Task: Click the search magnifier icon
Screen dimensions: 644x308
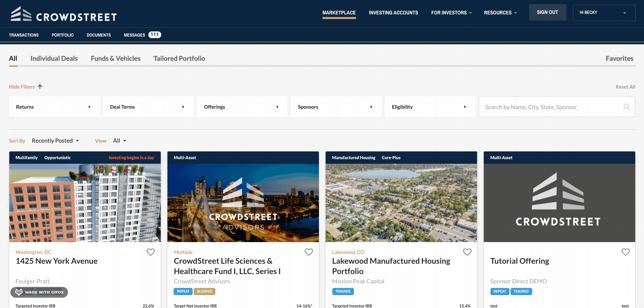Action: point(627,107)
